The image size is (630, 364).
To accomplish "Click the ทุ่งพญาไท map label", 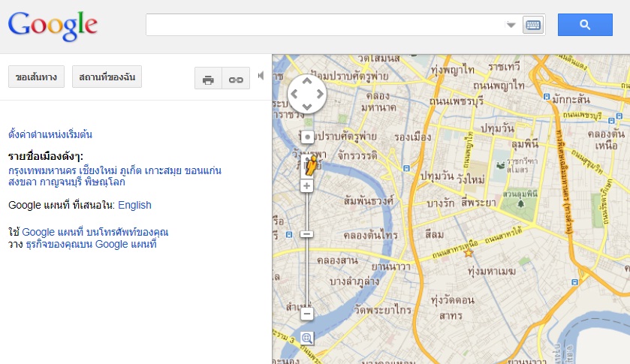I will (452, 71).
